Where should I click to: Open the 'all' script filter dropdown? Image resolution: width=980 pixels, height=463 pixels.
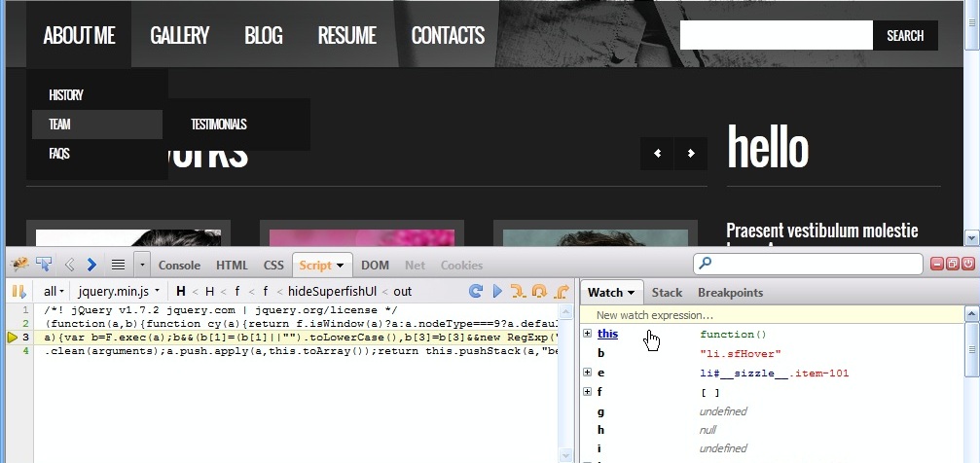pyautogui.click(x=54, y=291)
